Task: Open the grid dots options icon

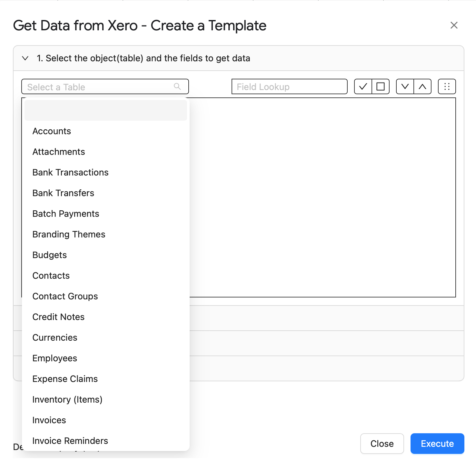Action: click(447, 86)
